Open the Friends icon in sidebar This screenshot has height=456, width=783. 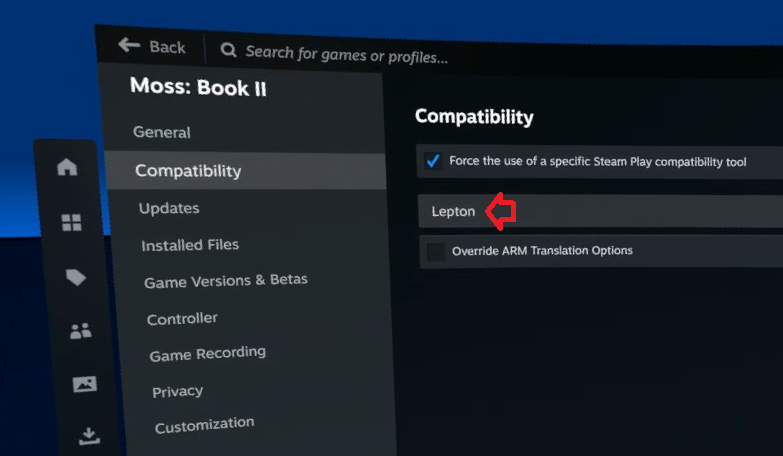point(80,331)
